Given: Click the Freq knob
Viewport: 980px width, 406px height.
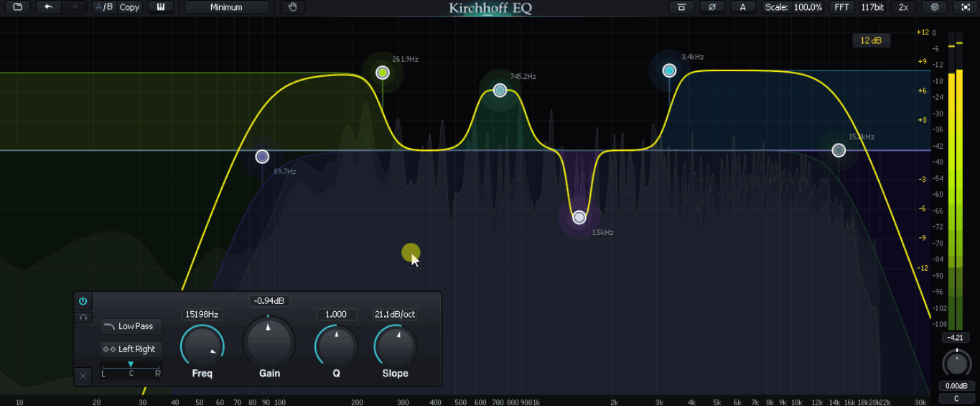Looking at the screenshot, I should pos(202,346).
